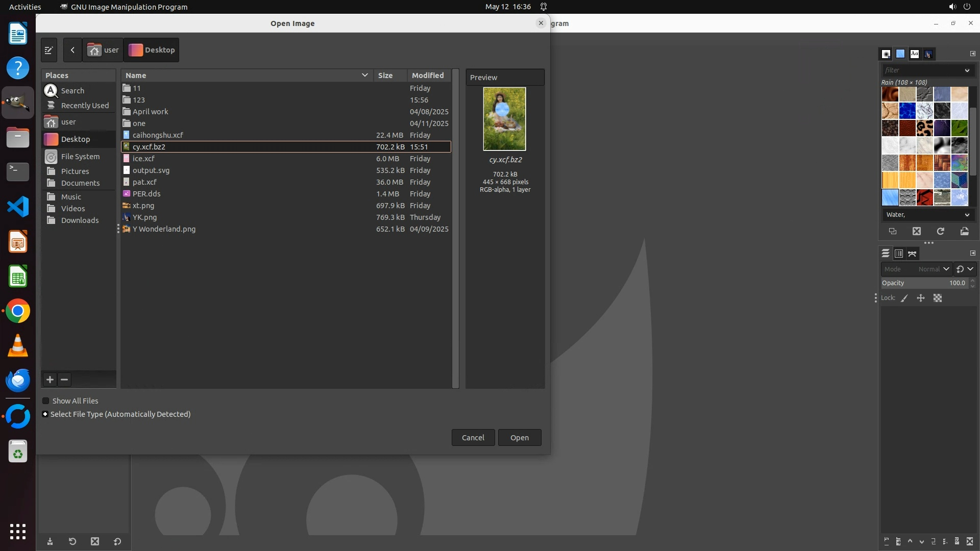Click open pattern as image icon

coord(964,232)
